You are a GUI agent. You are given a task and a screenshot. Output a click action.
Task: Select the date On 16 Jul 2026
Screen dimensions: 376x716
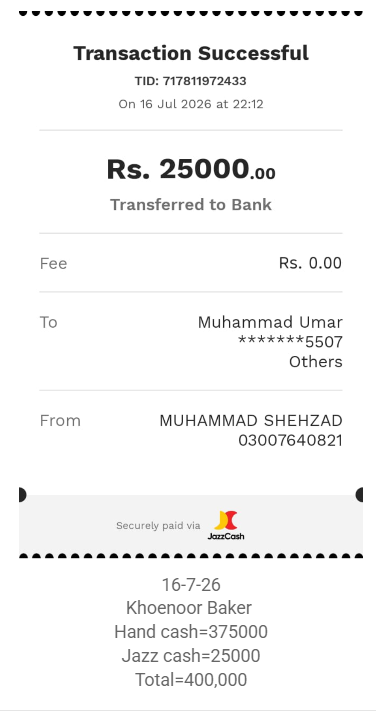(x=164, y=104)
